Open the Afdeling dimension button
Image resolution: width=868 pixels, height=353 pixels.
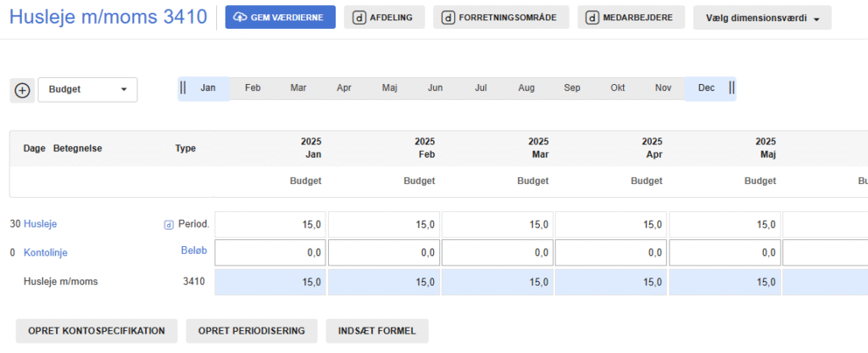[x=384, y=18]
